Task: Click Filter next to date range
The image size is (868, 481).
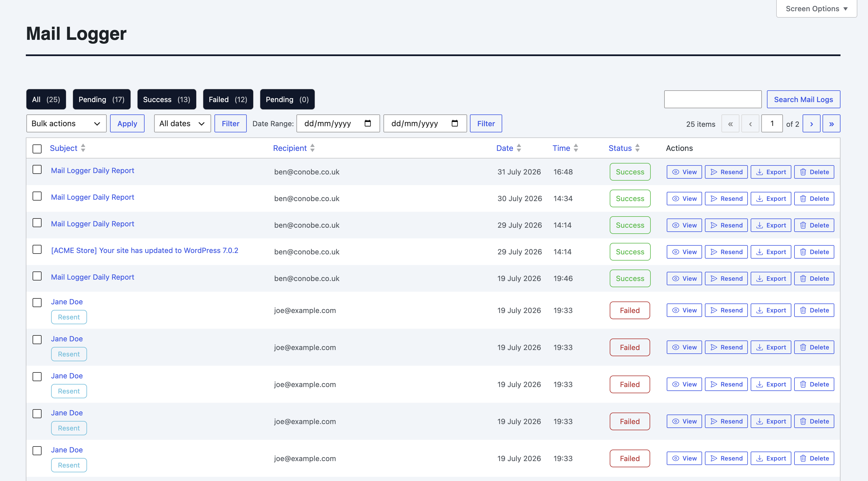Action: [486, 123]
